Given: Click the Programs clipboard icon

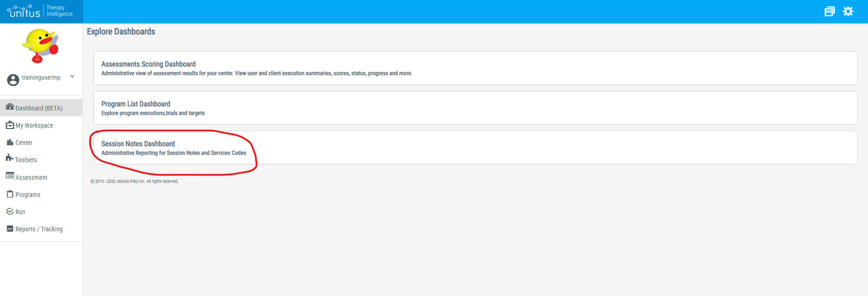Looking at the screenshot, I should [x=10, y=194].
